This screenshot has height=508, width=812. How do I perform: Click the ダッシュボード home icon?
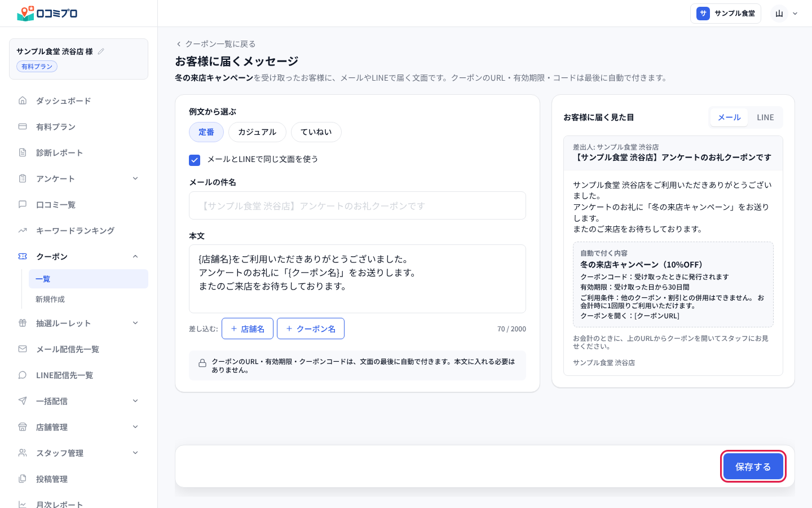pyautogui.click(x=23, y=100)
